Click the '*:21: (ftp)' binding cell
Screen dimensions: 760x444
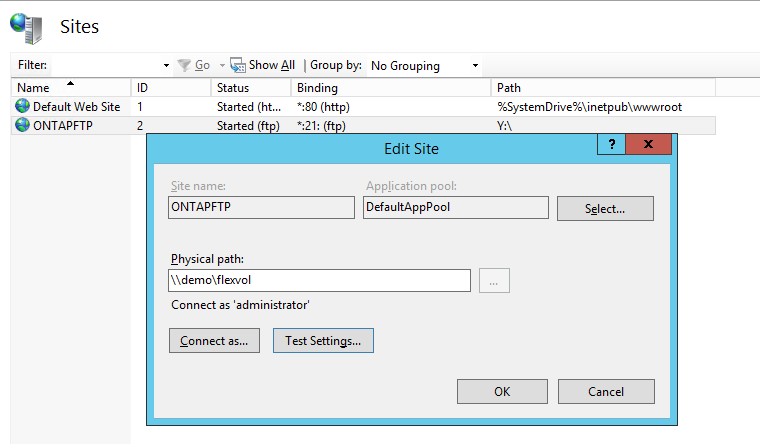click(x=321, y=126)
